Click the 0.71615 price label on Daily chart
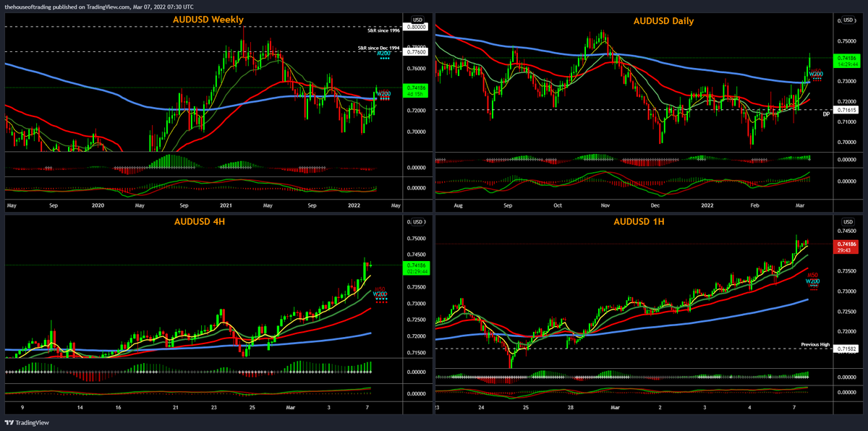Screen dimensions: 868x431 point(846,110)
